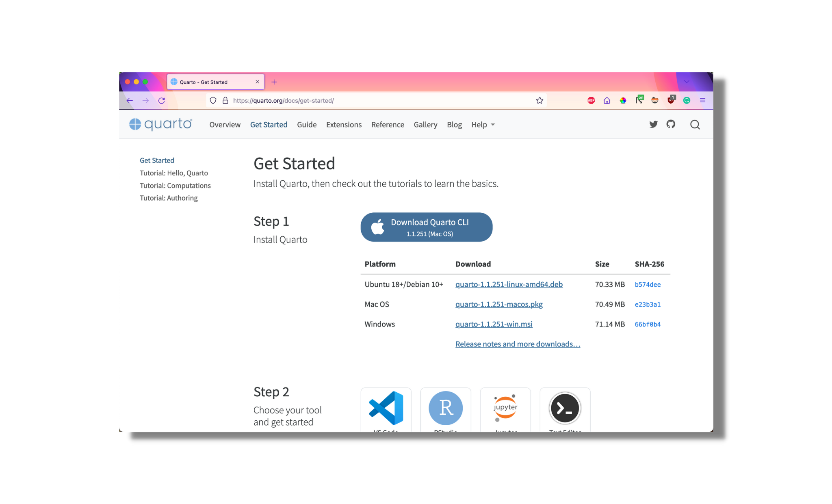
Task: Reload the page
Action: (x=162, y=100)
